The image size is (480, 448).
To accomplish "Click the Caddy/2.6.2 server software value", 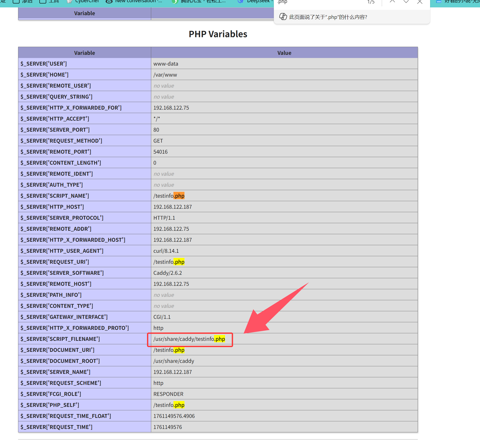I will tap(168, 273).
